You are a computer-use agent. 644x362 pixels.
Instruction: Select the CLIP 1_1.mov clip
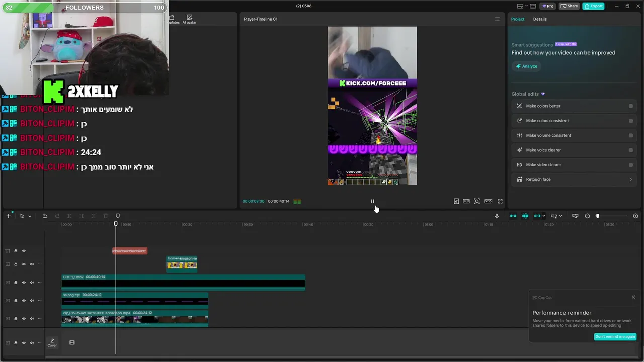coord(183,282)
